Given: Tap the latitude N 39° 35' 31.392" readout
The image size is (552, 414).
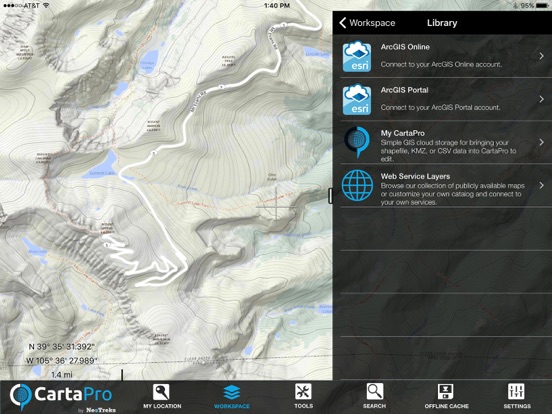Looking at the screenshot, I should [62, 347].
